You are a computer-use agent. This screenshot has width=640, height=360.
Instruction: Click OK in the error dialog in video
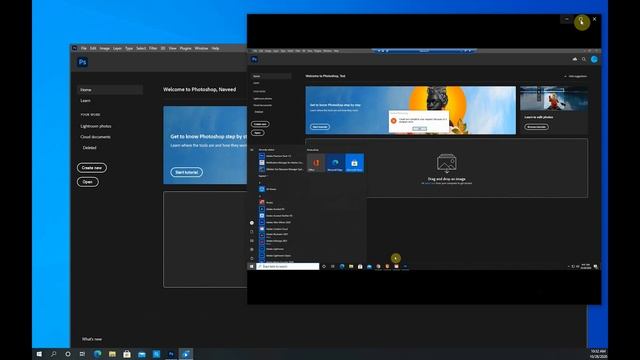point(419,129)
